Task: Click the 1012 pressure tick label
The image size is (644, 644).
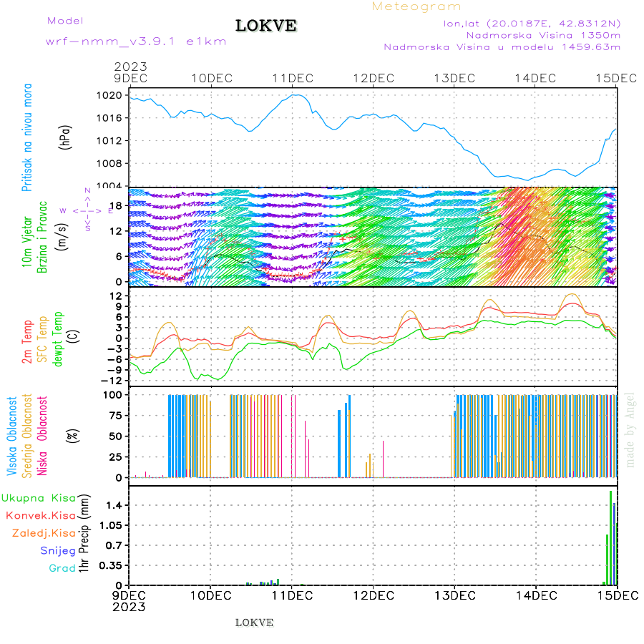Action: (109, 141)
